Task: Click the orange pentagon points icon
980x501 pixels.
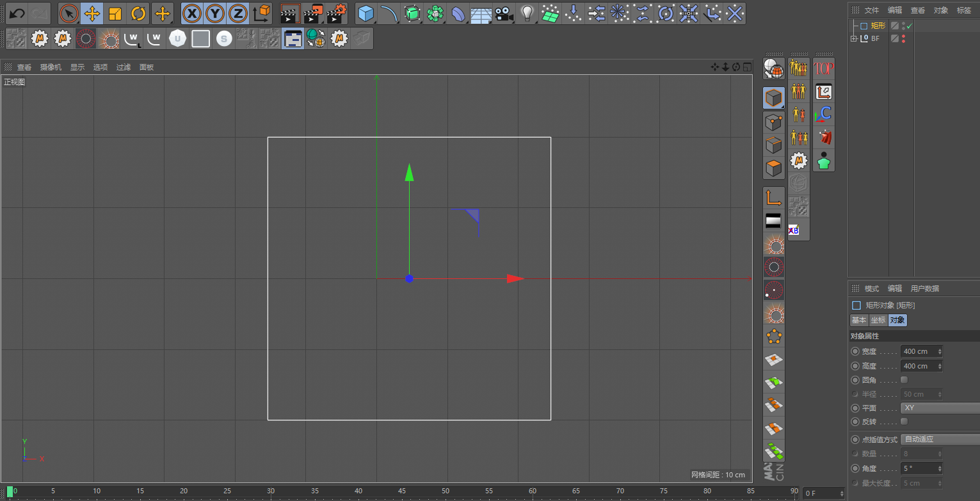Action: tap(774, 336)
